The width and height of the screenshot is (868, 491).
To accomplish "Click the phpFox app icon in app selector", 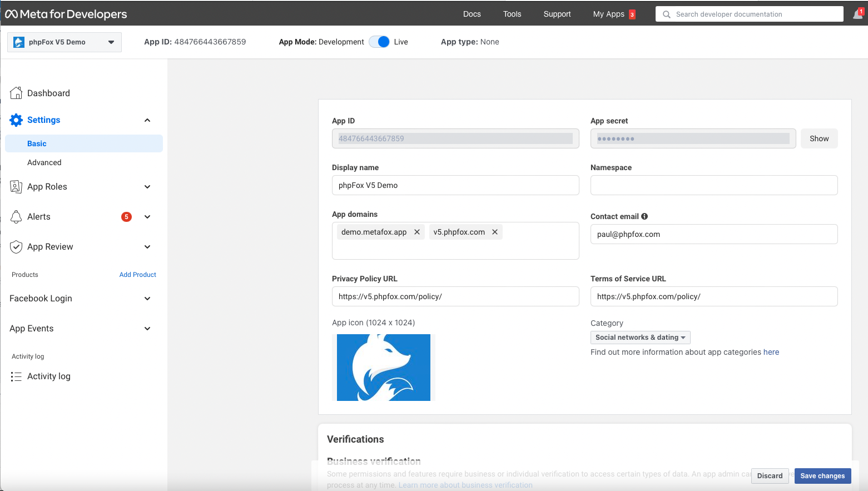I will pyautogui.click(x=19, y=42).
